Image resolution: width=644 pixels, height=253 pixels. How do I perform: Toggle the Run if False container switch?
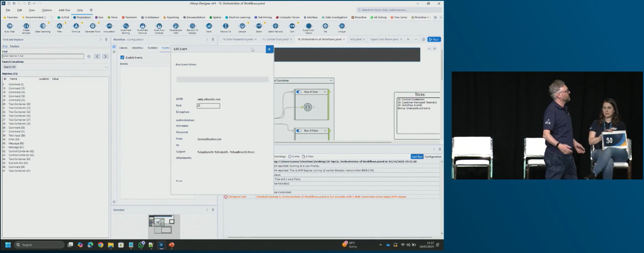(299, 131)
